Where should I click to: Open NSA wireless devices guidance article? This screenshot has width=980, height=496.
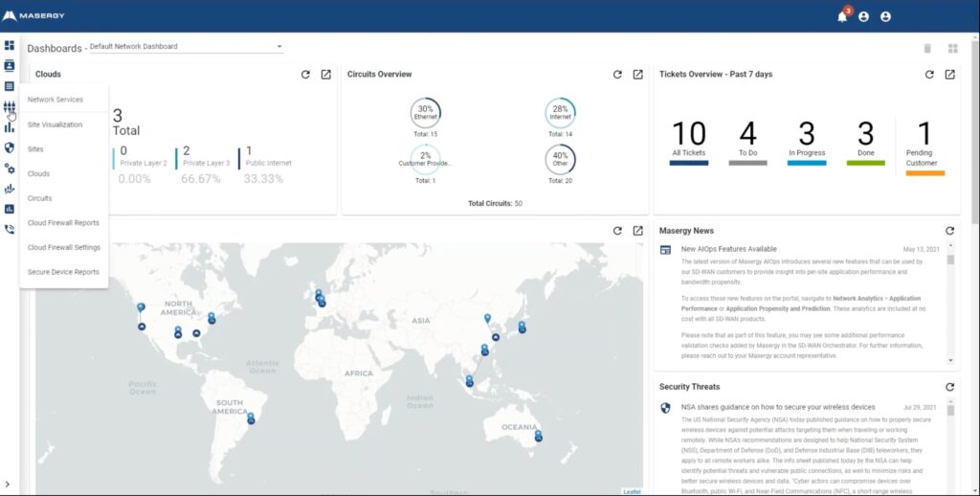tap(778, 407)
